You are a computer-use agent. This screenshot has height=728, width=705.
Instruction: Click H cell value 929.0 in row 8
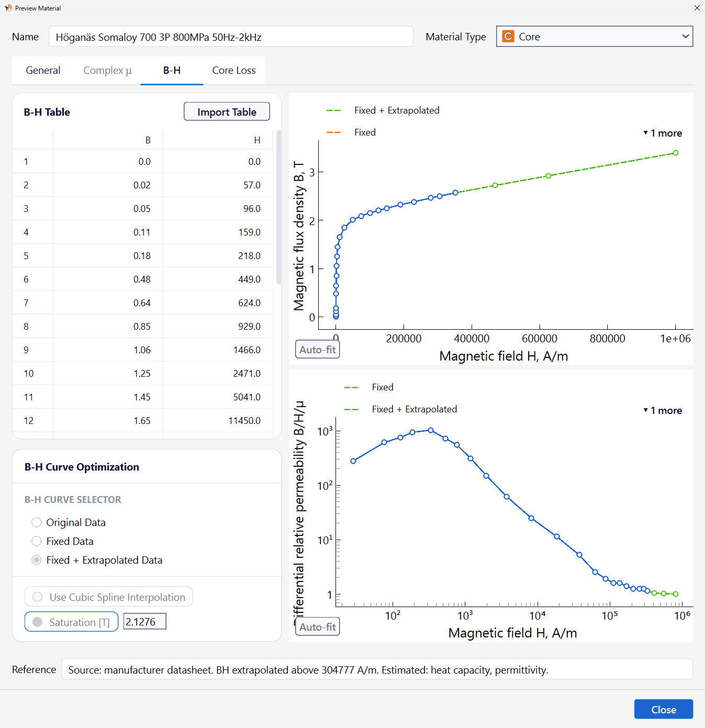[x=218, y=326]
